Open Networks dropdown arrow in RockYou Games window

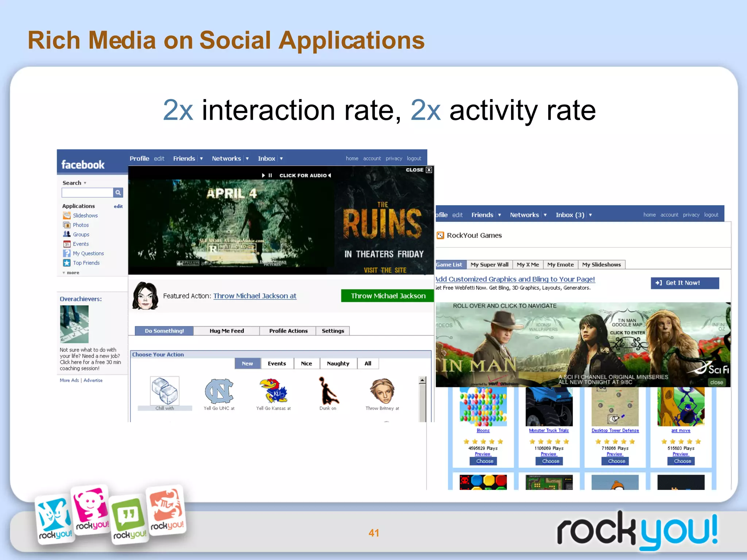(x=545, y=215)
